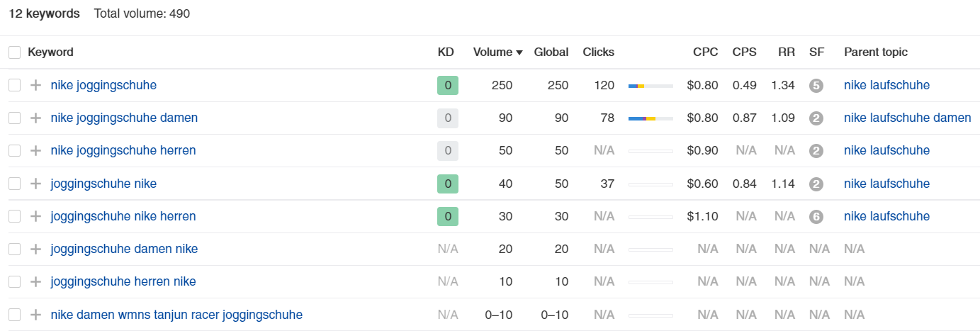Add 'nike joggingschuhe damen' using plus icon
Viewport: 980px width, 331px height.
36,118
